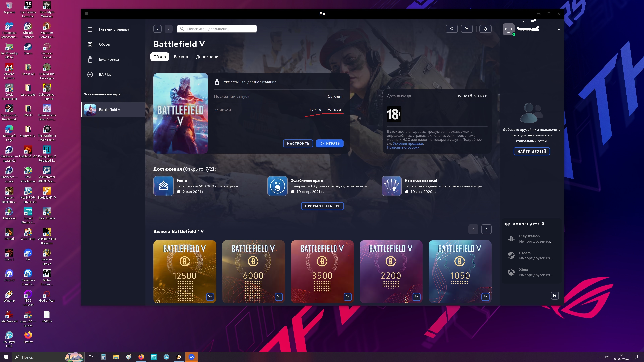Show hidden system tray icons
The height and width of the screenshot is (362, 644).
click(x=600, y=357)
